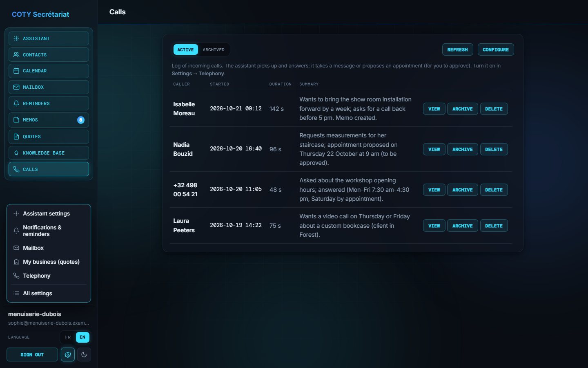Click the 142 s duration value

coord(276,109)
